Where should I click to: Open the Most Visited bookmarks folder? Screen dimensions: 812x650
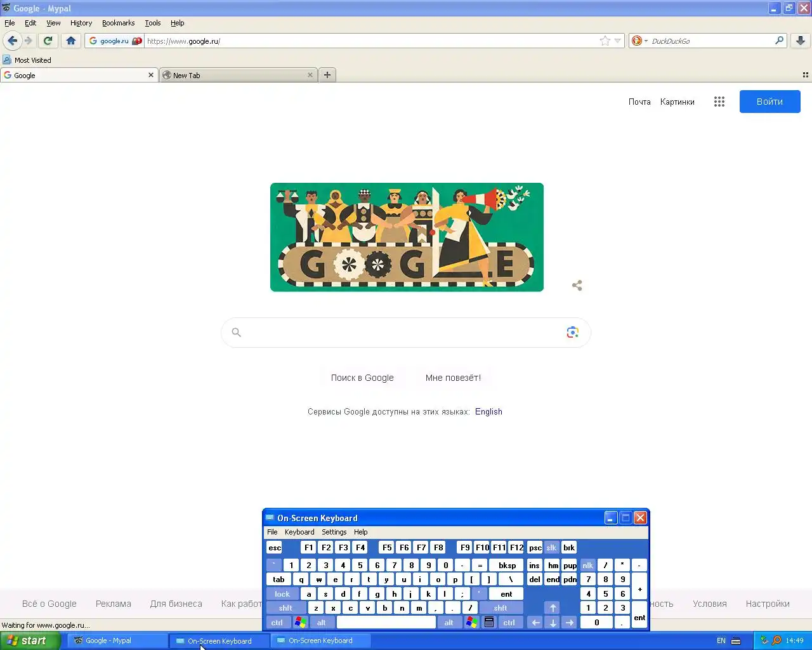27,60
